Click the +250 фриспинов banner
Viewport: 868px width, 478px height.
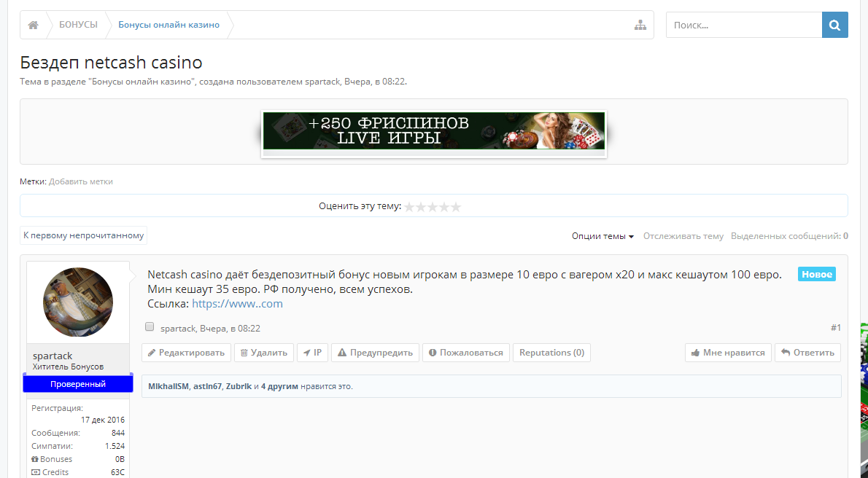(433, 130)
